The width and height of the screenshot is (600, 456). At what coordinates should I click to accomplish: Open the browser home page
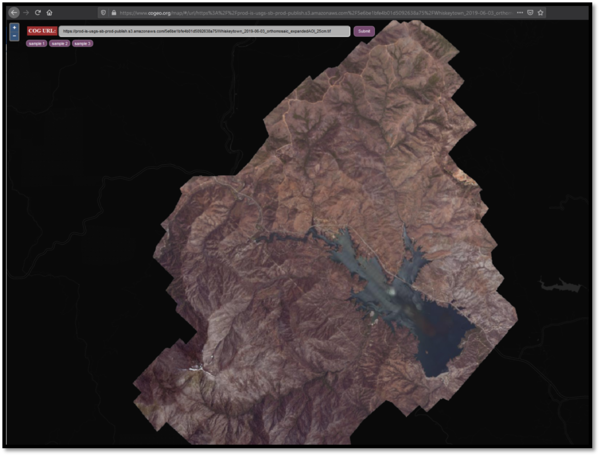pos(49,12)
